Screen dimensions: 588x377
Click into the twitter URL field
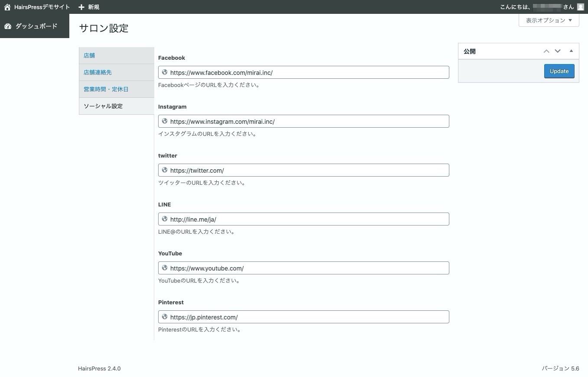click(x=308, y=170)
